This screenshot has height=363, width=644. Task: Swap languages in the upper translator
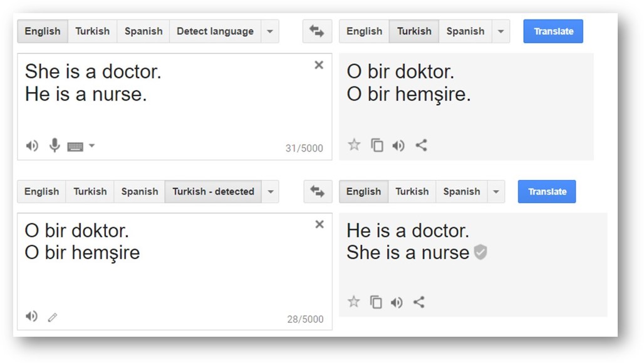(316, 31)
